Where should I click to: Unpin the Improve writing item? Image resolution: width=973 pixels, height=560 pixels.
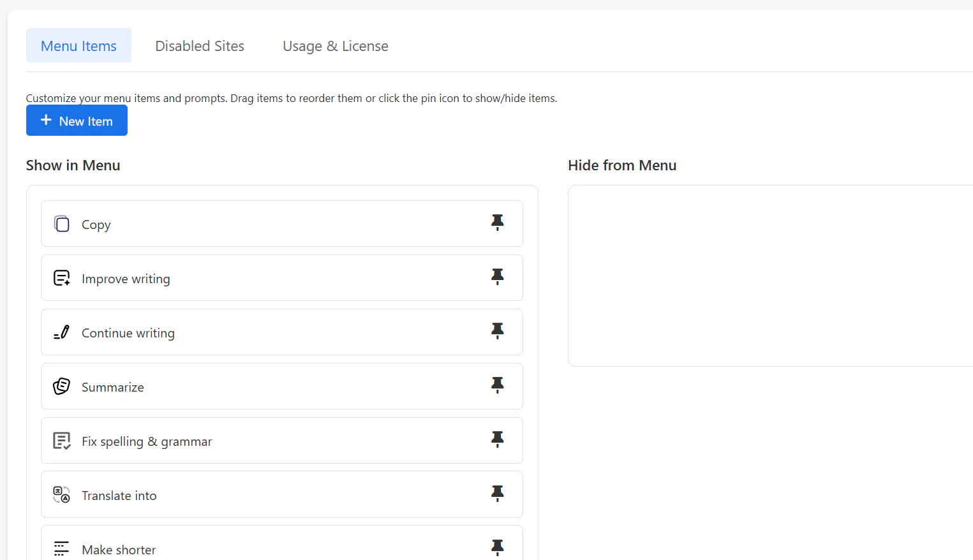[498, 277]
